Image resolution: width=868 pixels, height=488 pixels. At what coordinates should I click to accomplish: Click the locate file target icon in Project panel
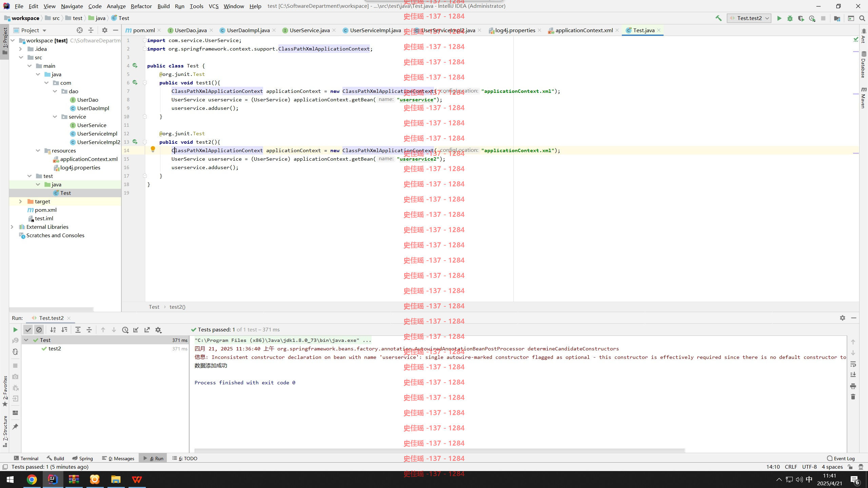tap(80, 30)
